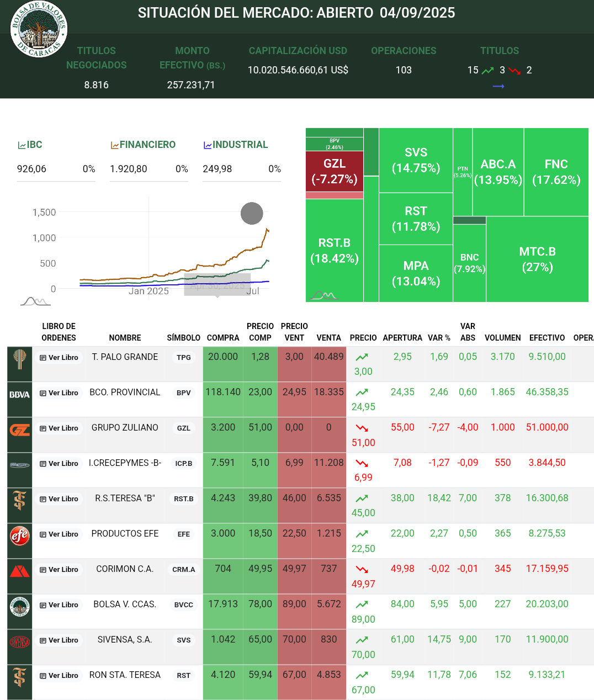This screenshot has height=700, width=594.
Task: Open Ver Libro for Productos EFE
Action: click(x=59, y=534)
